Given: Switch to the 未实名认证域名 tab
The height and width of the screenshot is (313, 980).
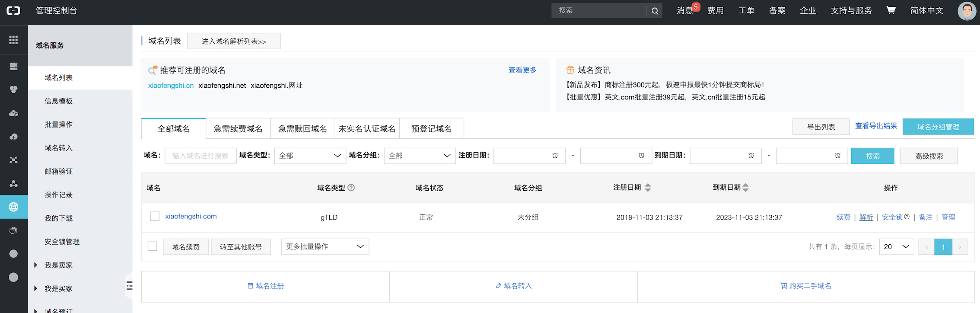Looking at the screenshot, I should tap(367, 128).
